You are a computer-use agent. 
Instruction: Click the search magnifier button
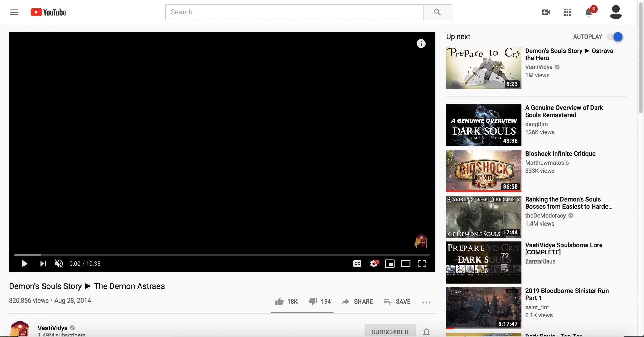(437, 12)
